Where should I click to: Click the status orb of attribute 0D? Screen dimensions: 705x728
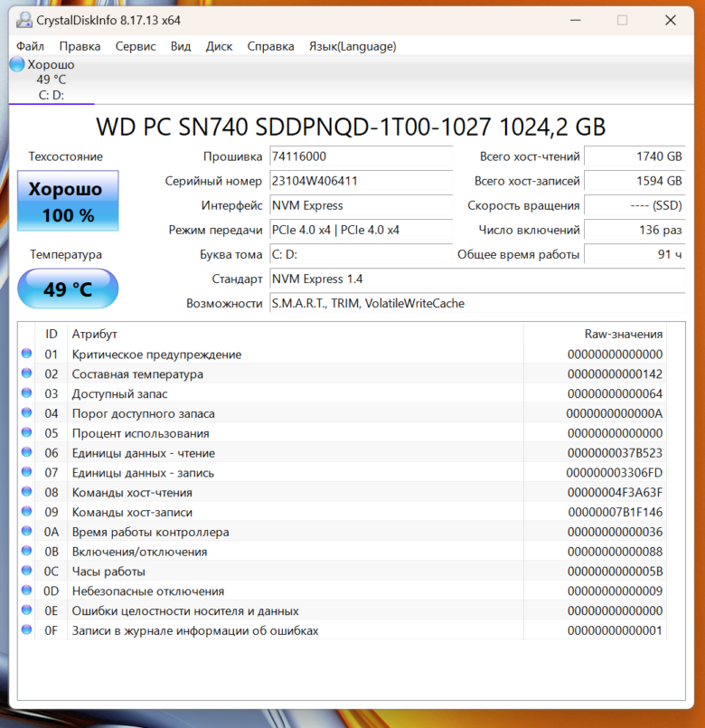tap(26, 591)
